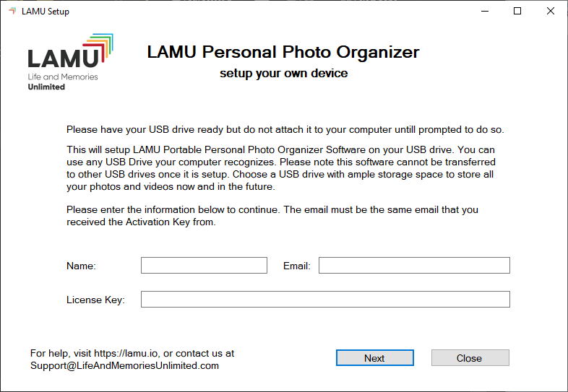Maximize the LAMU Setup window

tap(517, 12)
